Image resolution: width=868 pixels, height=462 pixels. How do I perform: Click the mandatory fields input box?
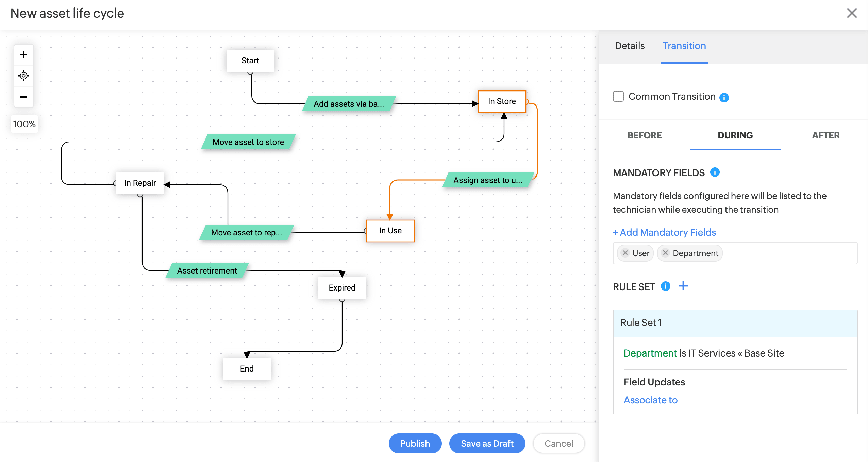click(789, 253)
